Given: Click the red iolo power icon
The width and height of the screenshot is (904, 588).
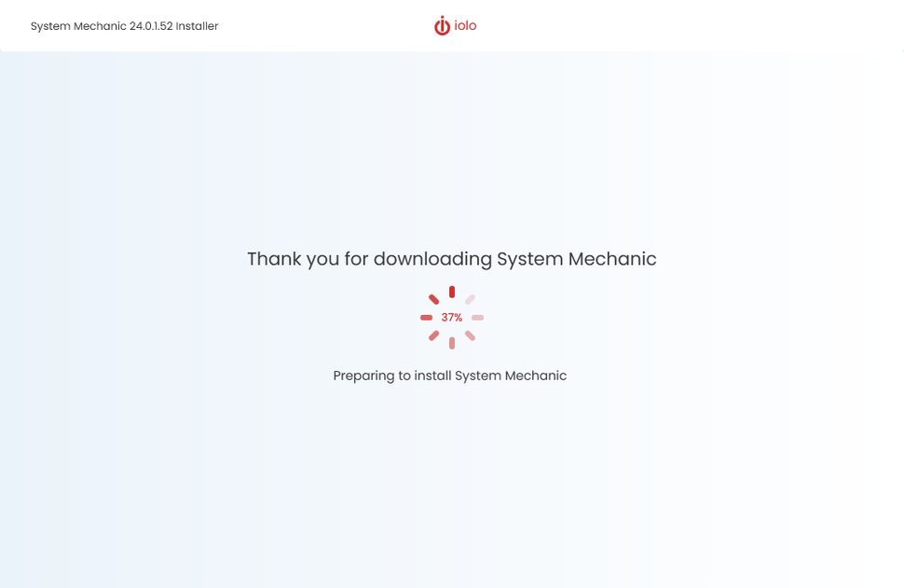Looking at the screenshot, I should pos(440,25).
